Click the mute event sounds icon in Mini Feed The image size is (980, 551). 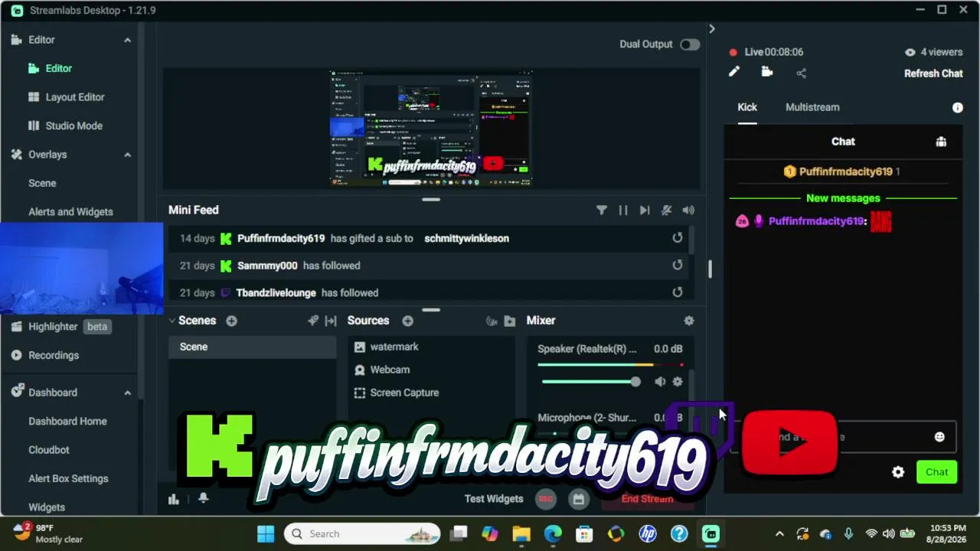[x=667, y=210]
